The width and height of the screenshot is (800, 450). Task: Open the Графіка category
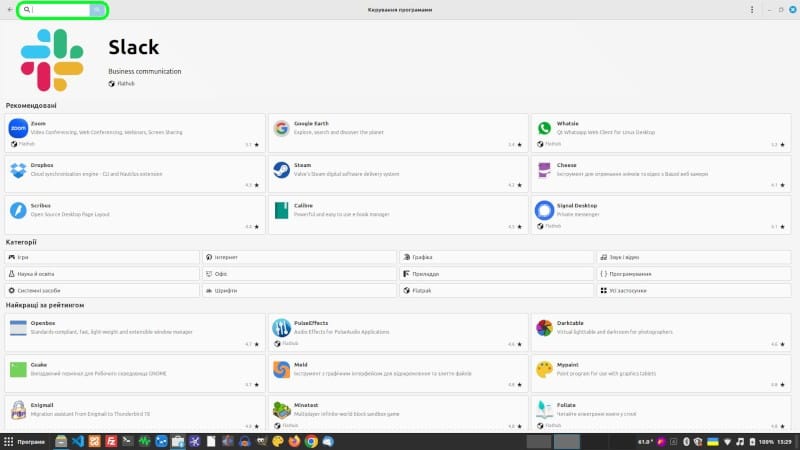[496, 257]
